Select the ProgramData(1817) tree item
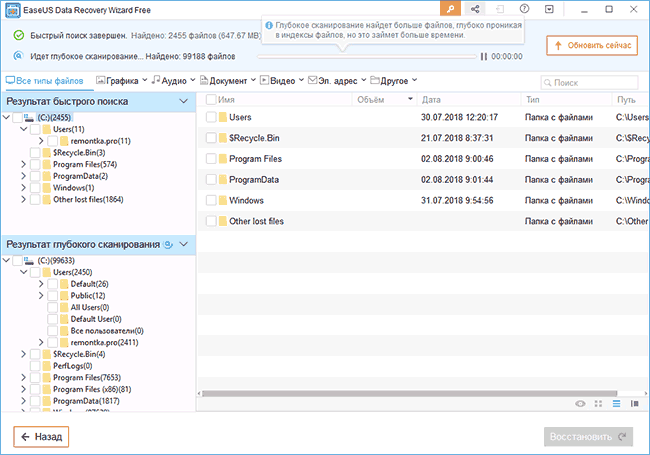650x455 pixels. point(86,401)
